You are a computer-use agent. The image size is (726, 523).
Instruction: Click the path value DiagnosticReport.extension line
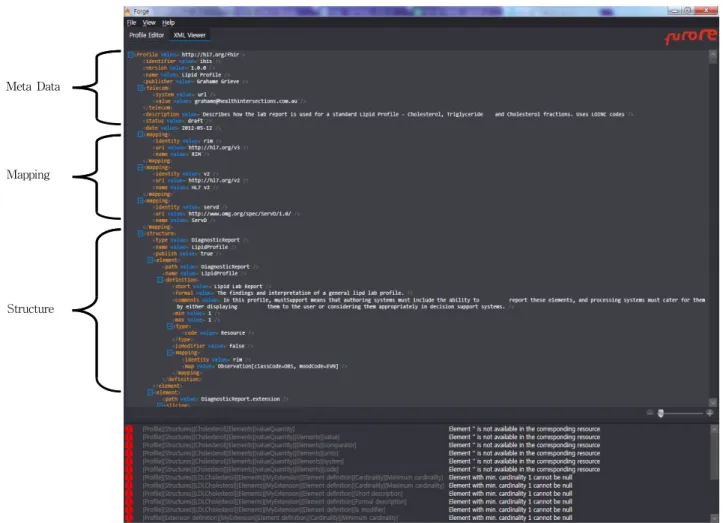coord(225,399)
